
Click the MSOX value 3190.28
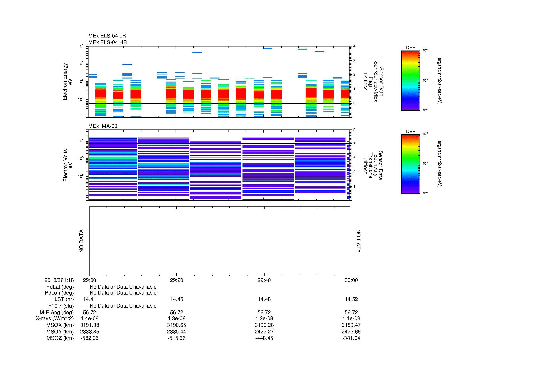coord(264,325)
